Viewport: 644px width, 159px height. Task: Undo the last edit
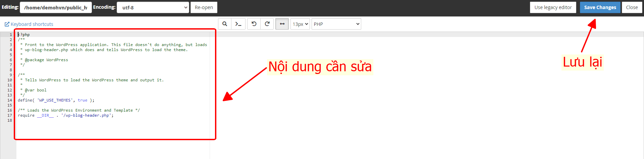tap(254, 24)
